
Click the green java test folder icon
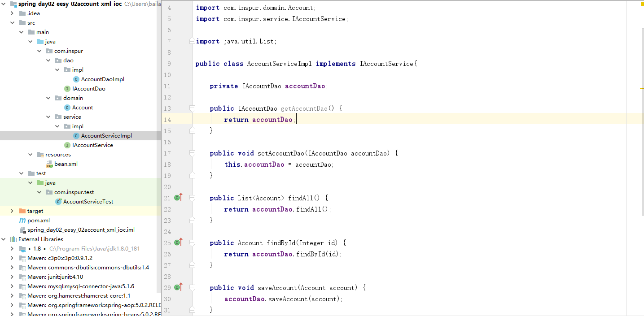(40, 183)
